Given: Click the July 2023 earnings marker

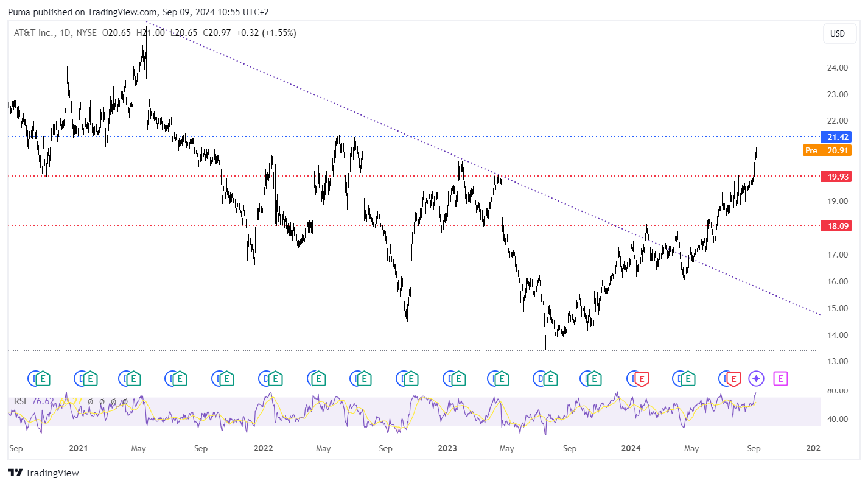Looking at the screenshot, I should pos(550,379).
